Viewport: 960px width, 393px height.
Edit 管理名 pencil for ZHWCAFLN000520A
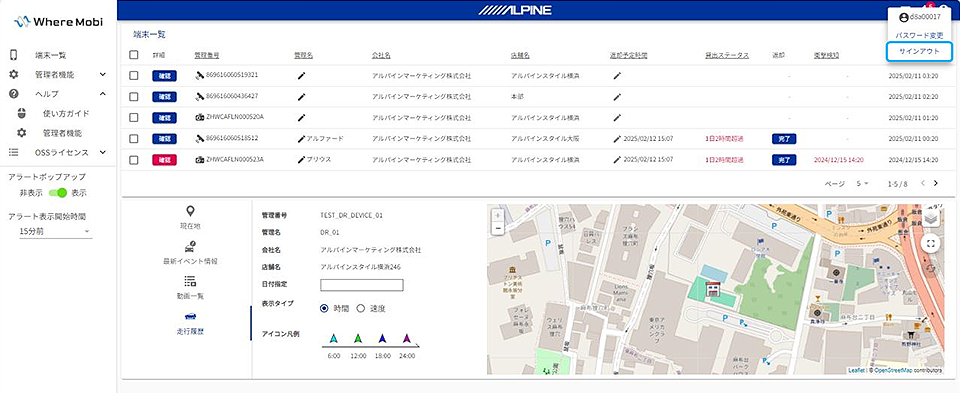click(301, 118)
